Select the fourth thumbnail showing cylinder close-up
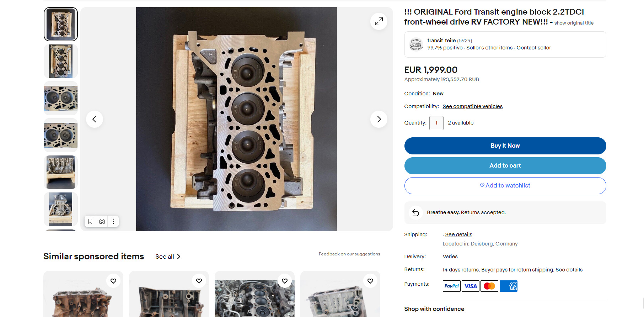 click(x=61, y=135)
